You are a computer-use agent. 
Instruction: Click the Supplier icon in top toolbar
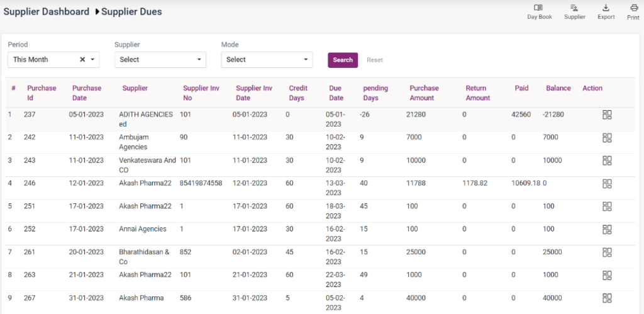click(x=574, y=8)
